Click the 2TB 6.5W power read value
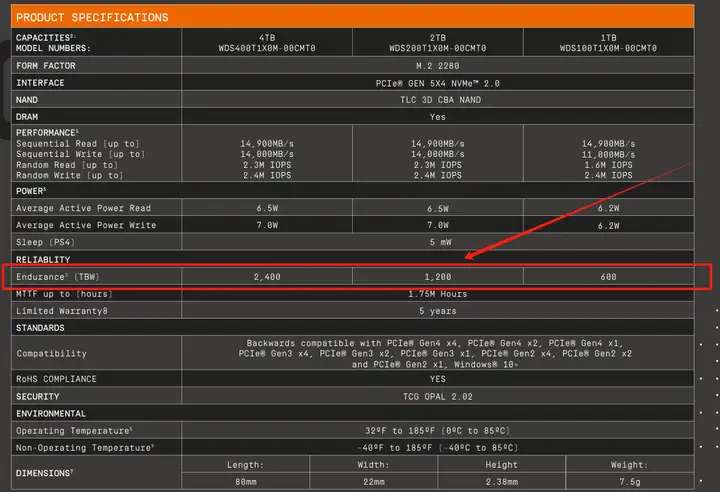 pyautogui.click(x=438, y=209)
